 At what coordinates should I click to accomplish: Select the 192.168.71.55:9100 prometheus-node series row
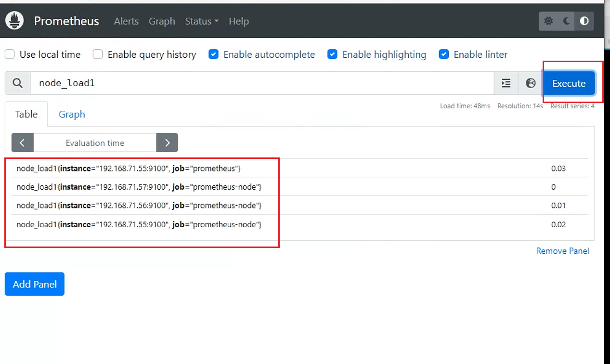point(299,224)
